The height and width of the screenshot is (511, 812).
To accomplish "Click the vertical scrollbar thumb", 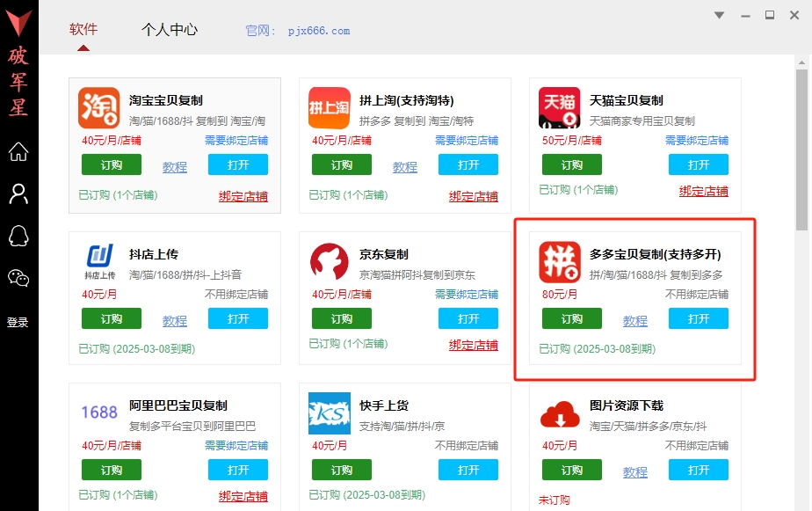I will coord(802,150).
